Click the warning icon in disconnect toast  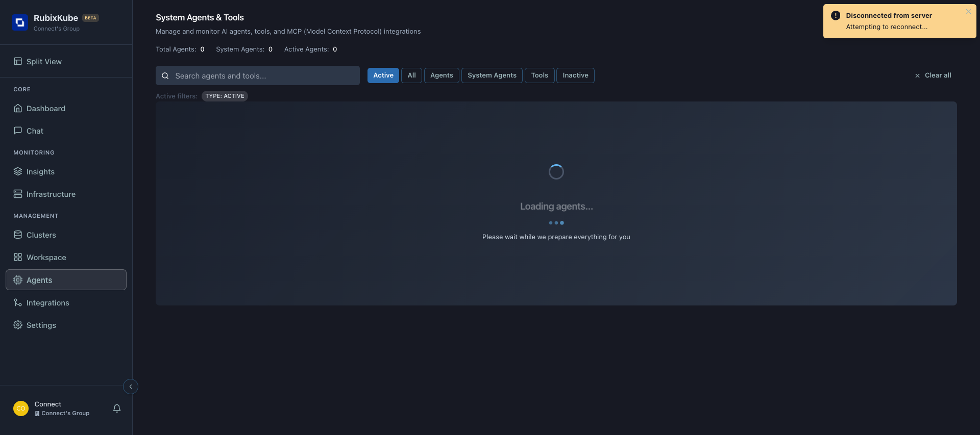pyautogui.click(x=836, y=15)
